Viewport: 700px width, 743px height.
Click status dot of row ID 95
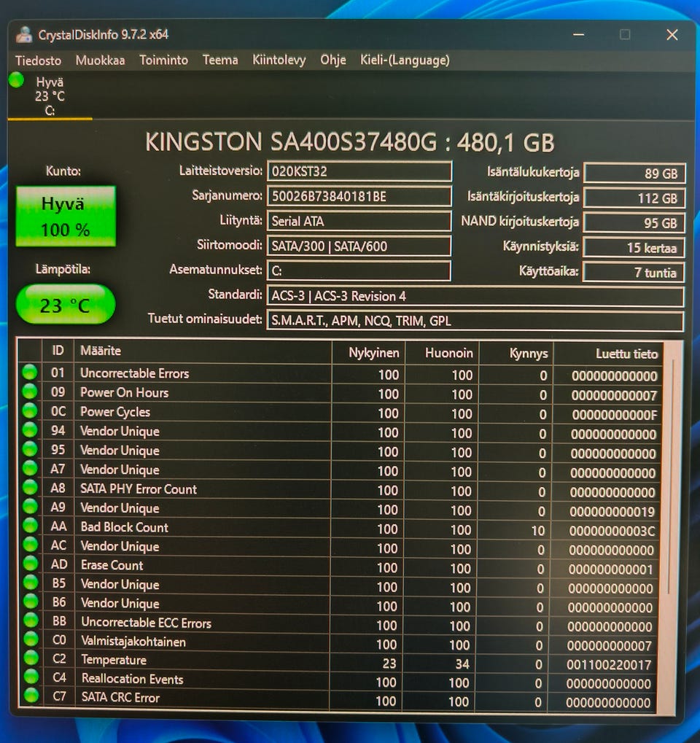point(30,448)
